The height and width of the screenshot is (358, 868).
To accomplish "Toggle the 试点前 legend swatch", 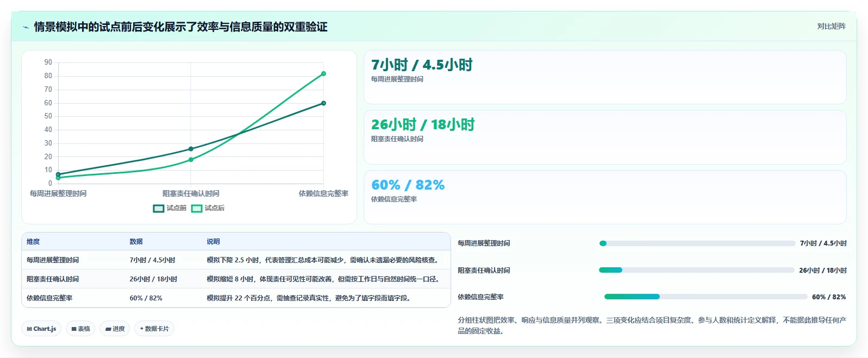I will [159, 208].
